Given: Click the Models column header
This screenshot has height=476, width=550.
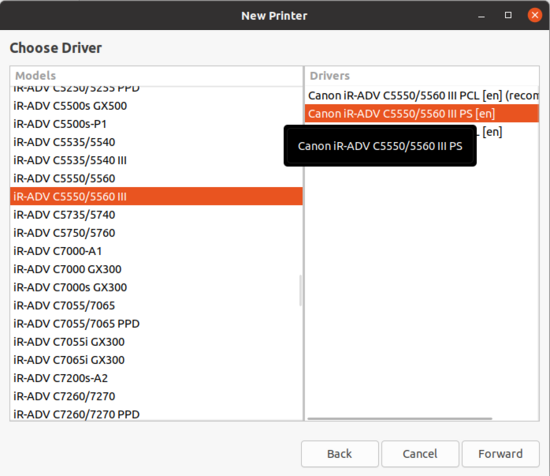Looking at the screenshot, I should 156,76.
